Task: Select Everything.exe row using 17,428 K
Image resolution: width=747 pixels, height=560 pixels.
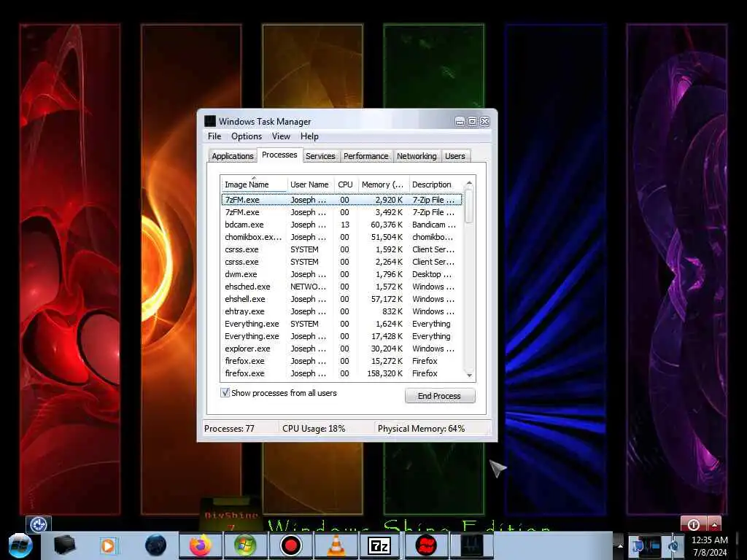Action: point(342,336)
